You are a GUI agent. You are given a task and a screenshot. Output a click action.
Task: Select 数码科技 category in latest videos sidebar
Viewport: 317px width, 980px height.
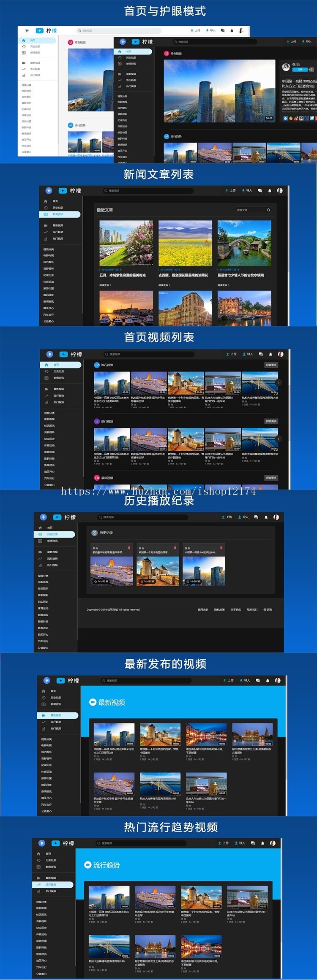[x=46, y=785]
